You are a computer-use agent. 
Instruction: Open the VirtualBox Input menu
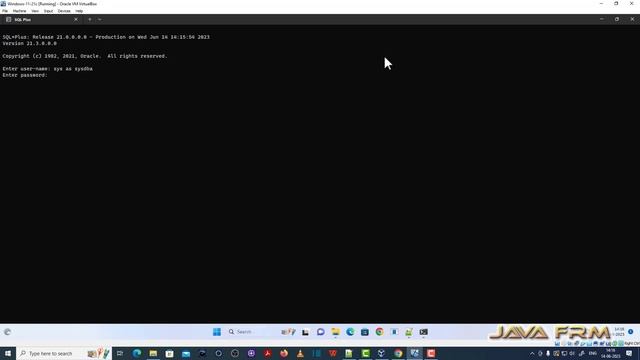(x=48, y=11)
